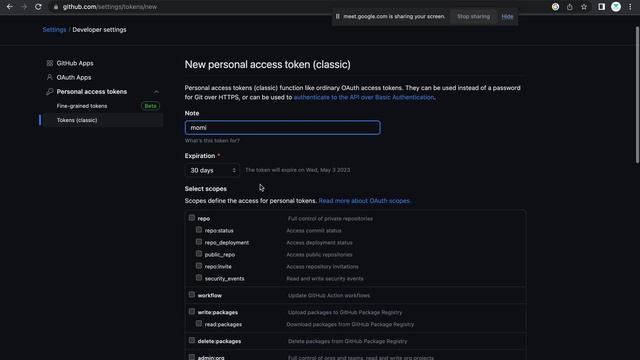The width and height of the screenshot is (640, 360).
Task: Reload the page with the refresh icon
Action: (38, 7)
